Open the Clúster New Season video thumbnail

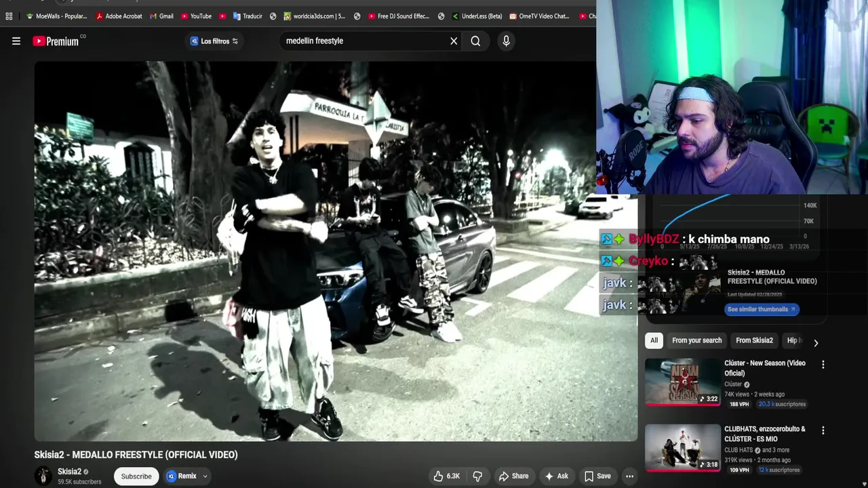click(683, 382)
